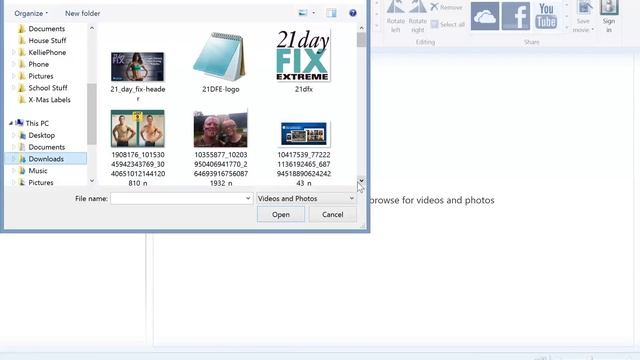Select the 1908176 before-after photo thumbnail
The width and height of the screenshot is (640, 360).
point(138,128)
